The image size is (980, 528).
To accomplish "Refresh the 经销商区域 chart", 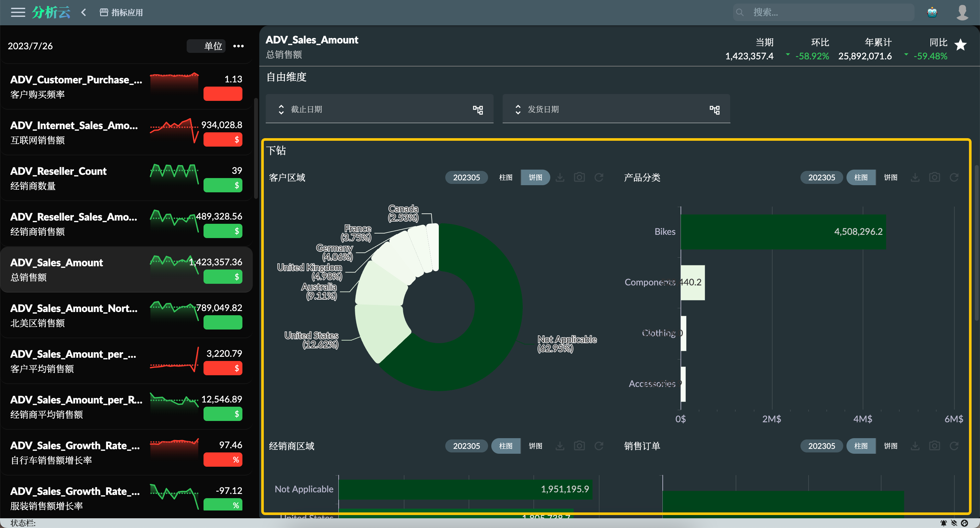I will coord(599,446).
